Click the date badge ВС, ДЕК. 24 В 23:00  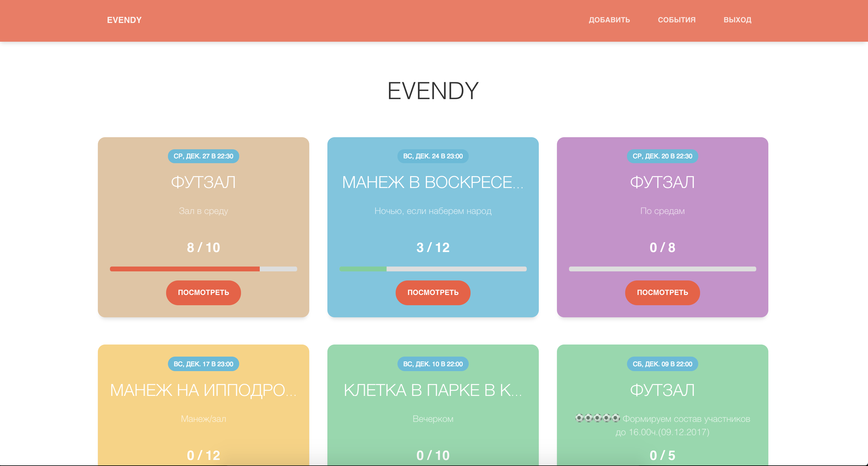point(433,156)
